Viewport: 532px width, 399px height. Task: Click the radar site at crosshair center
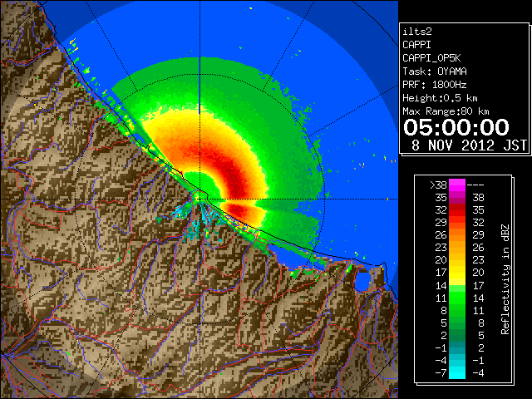tap(199, 199)
